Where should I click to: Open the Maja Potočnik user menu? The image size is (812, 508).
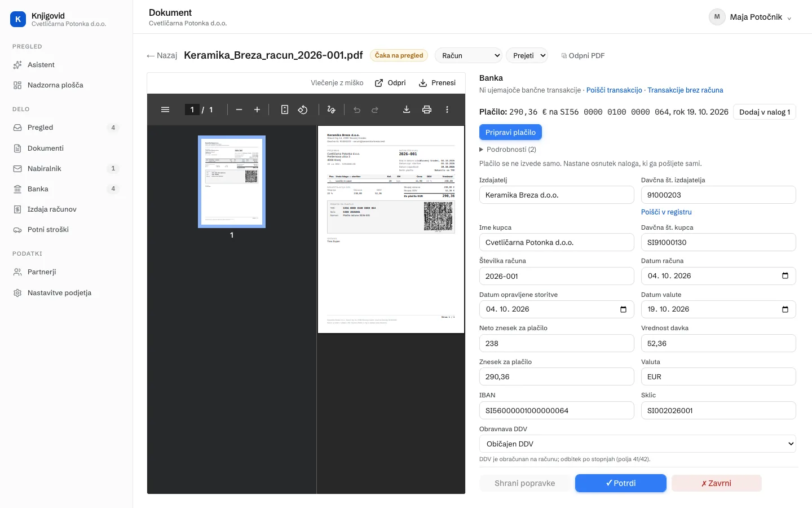point(751,17)
